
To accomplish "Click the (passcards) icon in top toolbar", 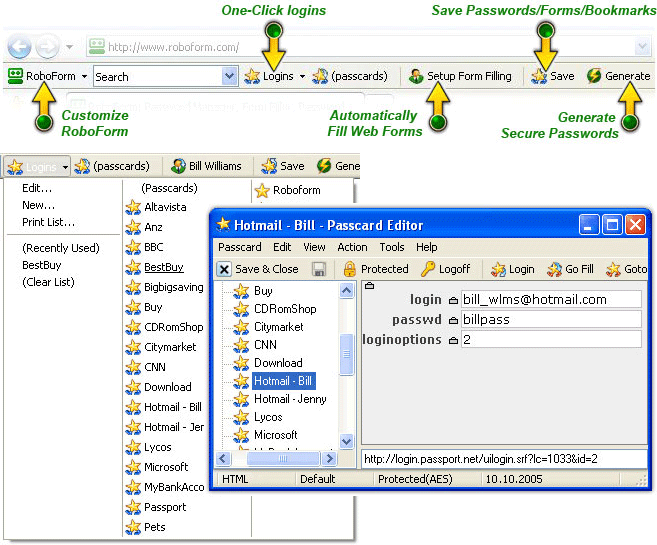I will (x=320, y=76).
